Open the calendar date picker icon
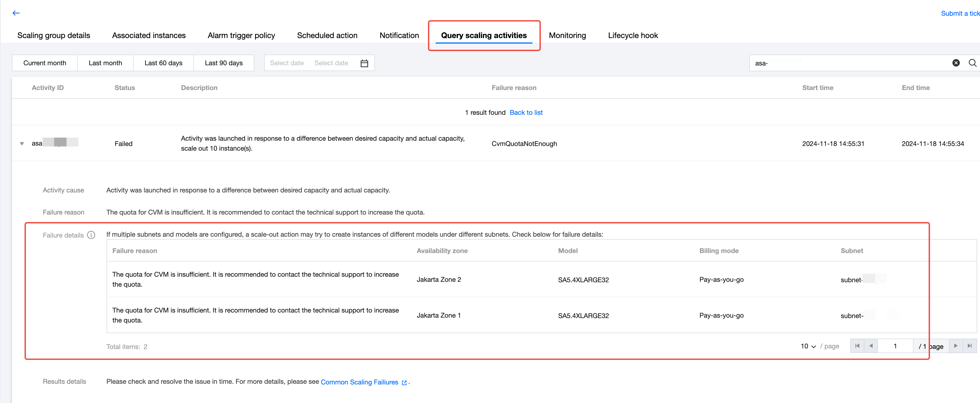The image size is (980, 403). point(364,63)
